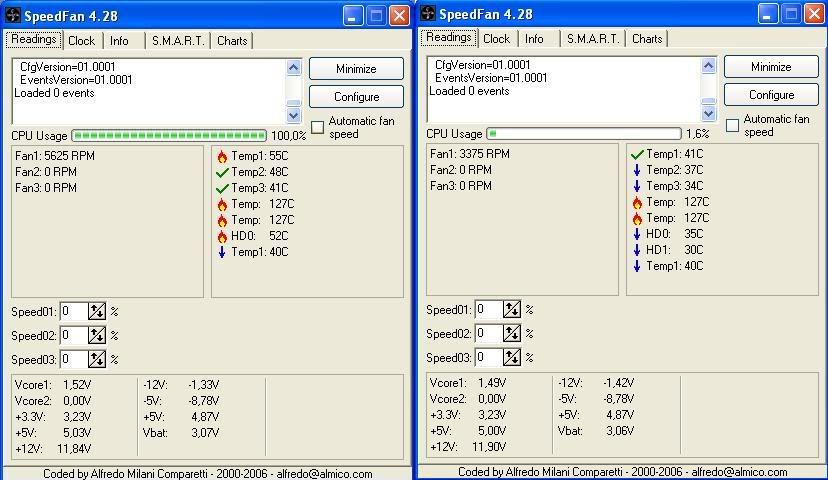Click down arrow icon beside HD0: 35C
This screenshot has height=480, width=828.
[637, 234]
